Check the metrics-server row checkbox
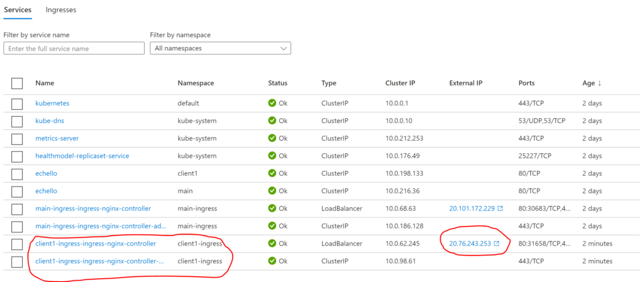The height and width of the screenshot is (282, 644). pos(17,139)
